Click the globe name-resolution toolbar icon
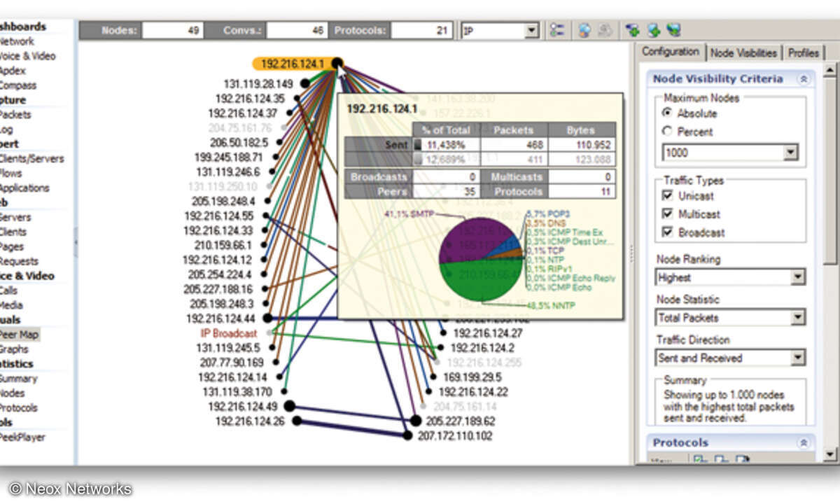This screenshot has width=840, height=504. [584, 30]
